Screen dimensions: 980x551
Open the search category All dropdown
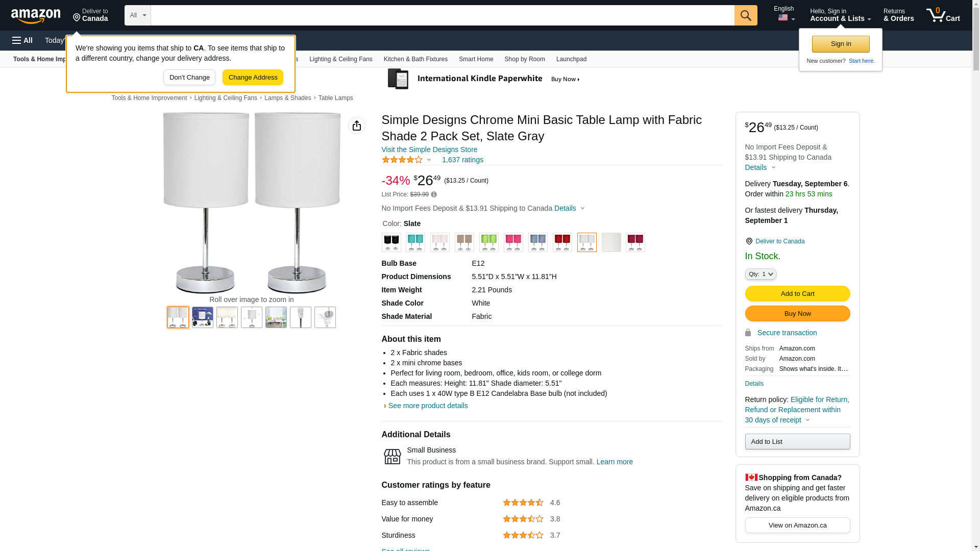[x=137, y=15]
